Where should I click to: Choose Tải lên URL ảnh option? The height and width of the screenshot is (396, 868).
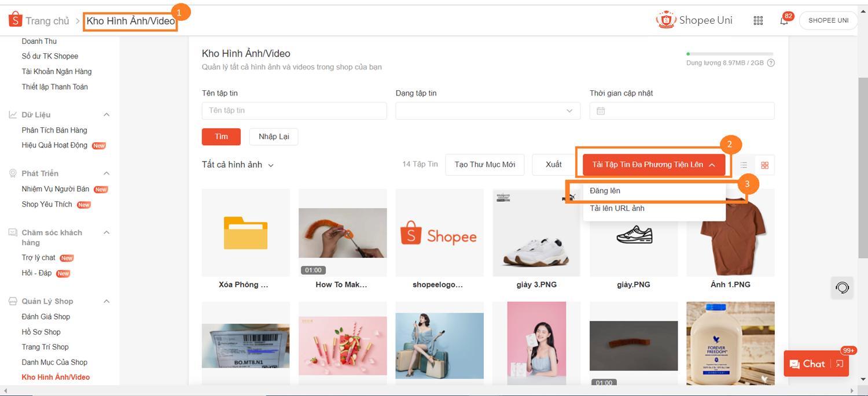tap(617, 208)
